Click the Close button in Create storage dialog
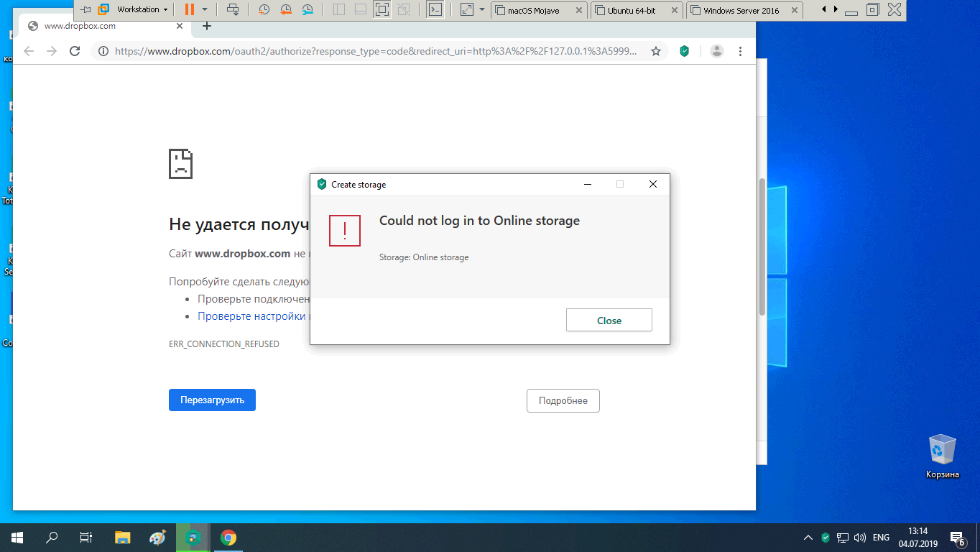 [x=609, y=321]
